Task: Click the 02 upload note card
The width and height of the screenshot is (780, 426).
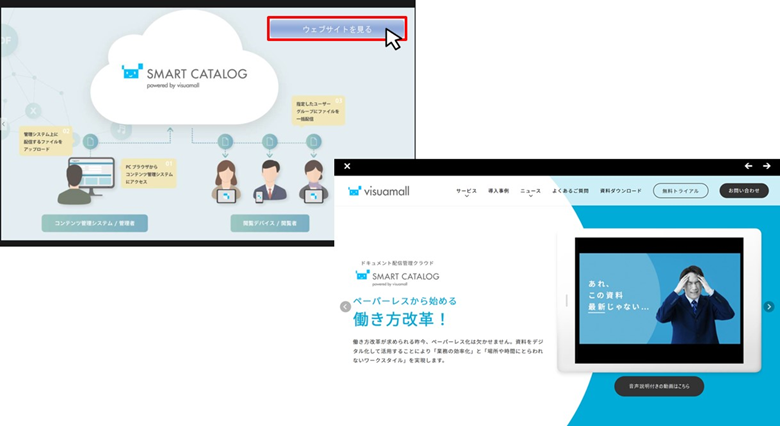Action: 45,141
